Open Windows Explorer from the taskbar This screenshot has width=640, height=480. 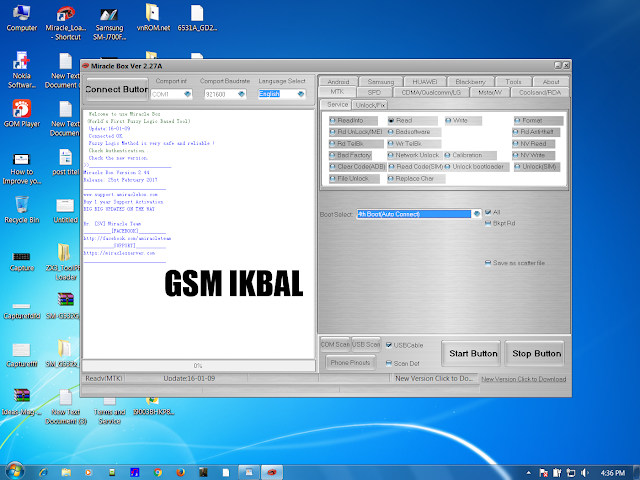pos(66,473)
